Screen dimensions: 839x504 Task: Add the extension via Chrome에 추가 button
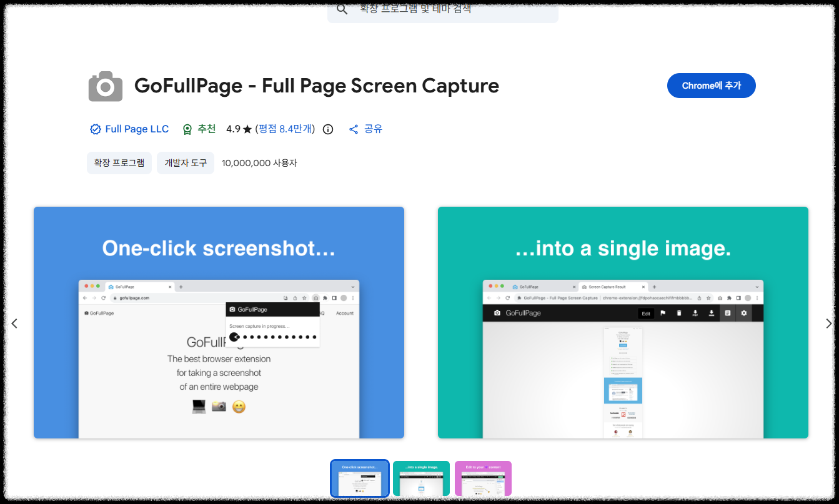[x=711, y=86]
